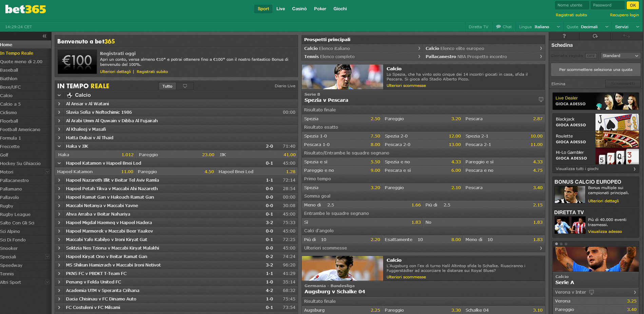Click the live video monitor icon beside Tutto
This screenshot has width=644, height=314.
tap(185, 86)
